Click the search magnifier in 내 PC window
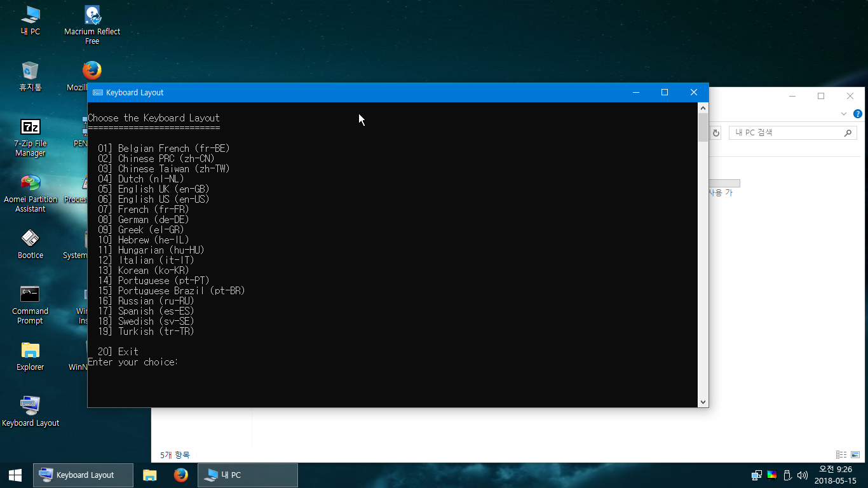The image size is (868, 488). (x=848, y=133)
